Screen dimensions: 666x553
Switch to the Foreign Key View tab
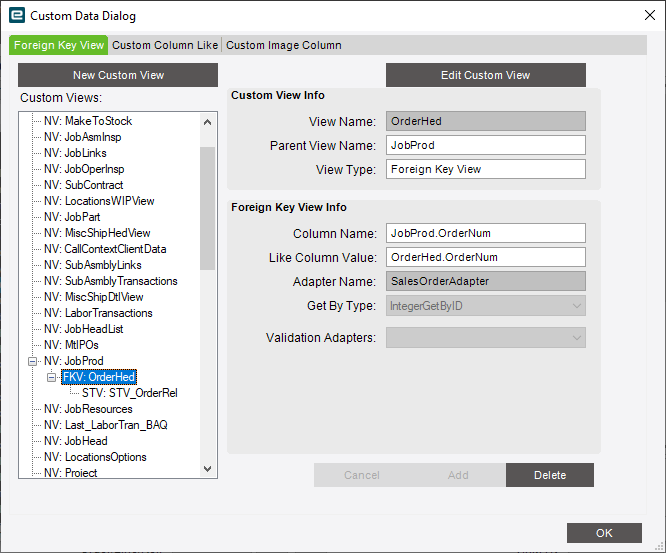pyautogui.click(x=59, y=45)
